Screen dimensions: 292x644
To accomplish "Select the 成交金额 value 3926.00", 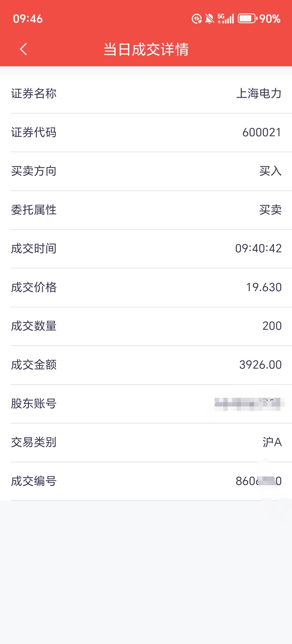I will pyautogui.click(x=260, y=365).
